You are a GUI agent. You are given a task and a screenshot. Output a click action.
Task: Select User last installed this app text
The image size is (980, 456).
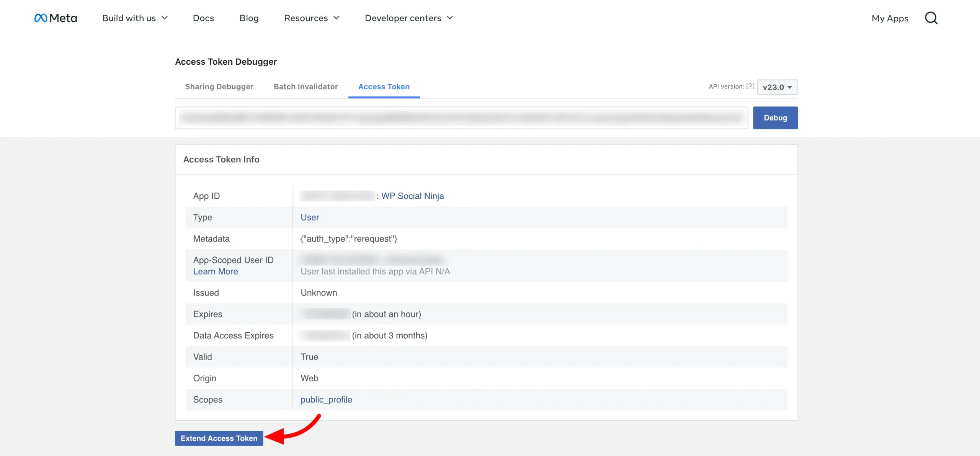[375, 271]
